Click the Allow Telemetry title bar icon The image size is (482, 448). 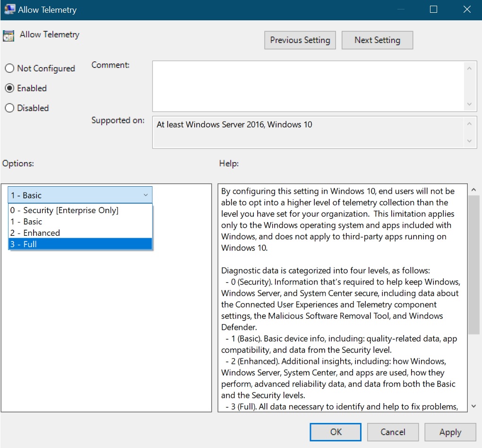9,9
